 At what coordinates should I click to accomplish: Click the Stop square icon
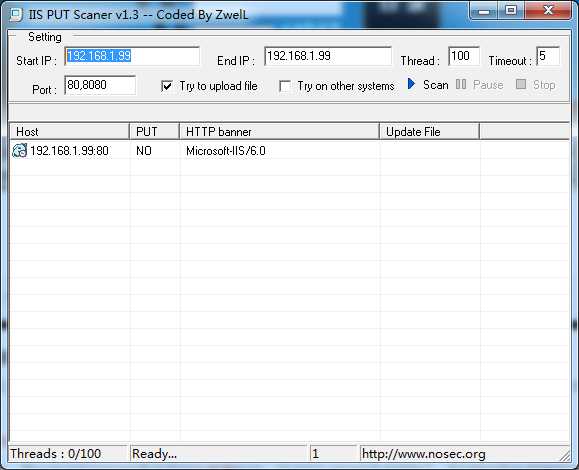(521, 85)
